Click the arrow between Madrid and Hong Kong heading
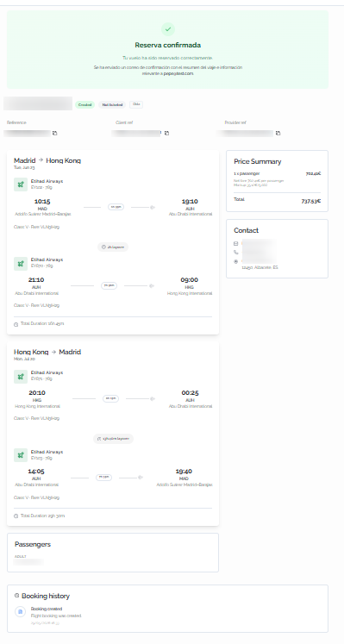This screenshot has width=344, height=644. pos(41,160)
